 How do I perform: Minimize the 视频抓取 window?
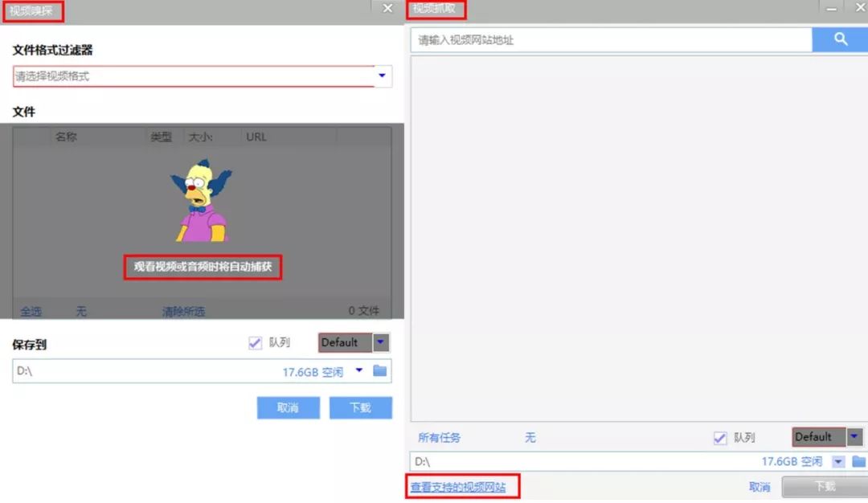pos(832,8)
